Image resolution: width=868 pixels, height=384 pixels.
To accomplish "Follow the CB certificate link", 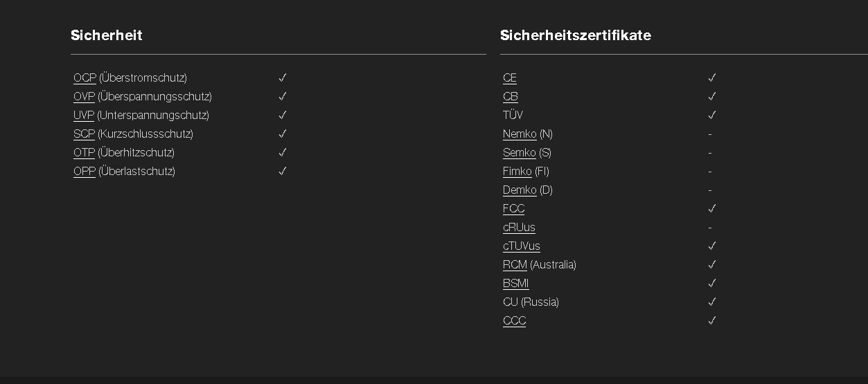I will coord(511,97).
